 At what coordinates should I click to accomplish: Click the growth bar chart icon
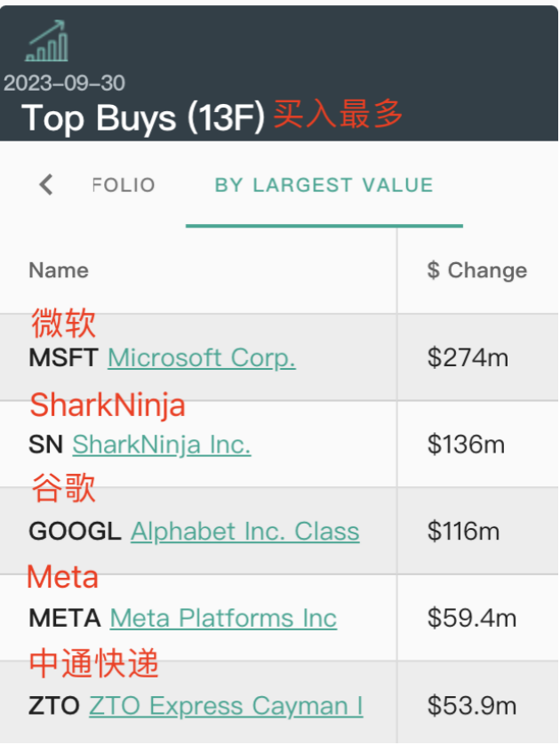46,41
